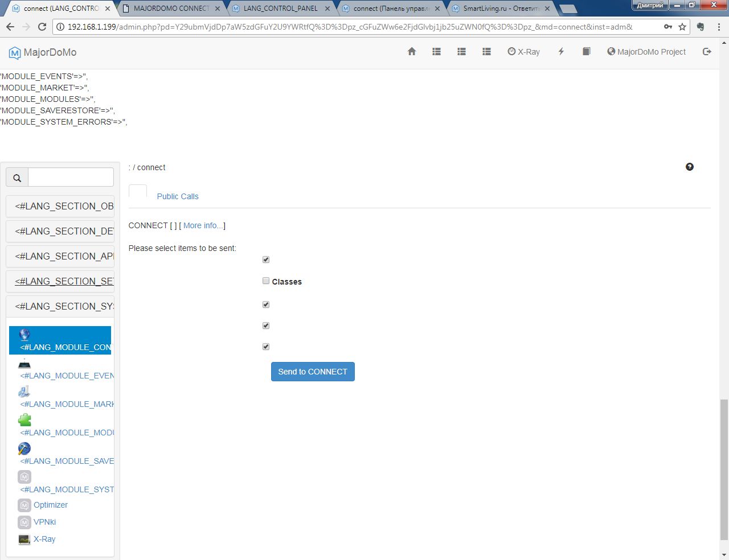
Task: Open X-Ray from the top navigation bar
Action: (x=523, y=52)
